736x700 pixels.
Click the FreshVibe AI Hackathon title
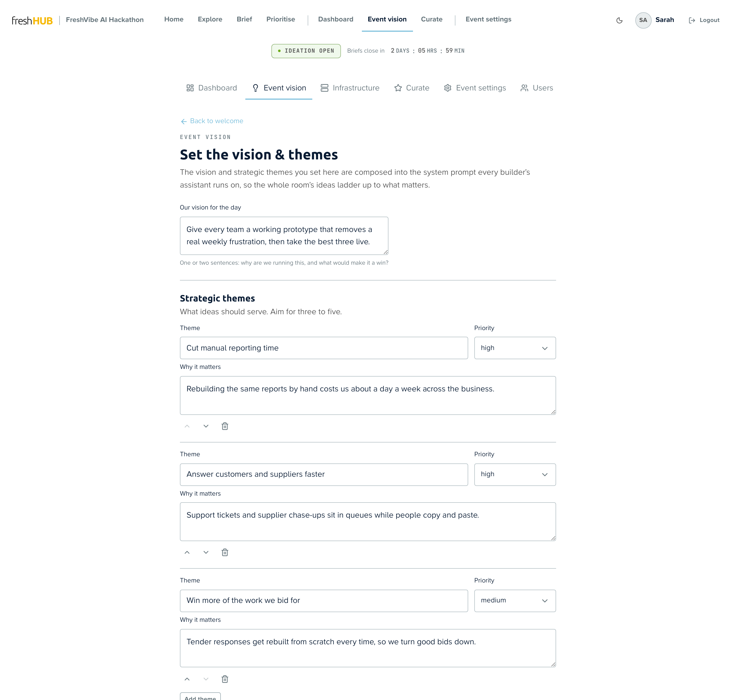[x=105, y=20]
